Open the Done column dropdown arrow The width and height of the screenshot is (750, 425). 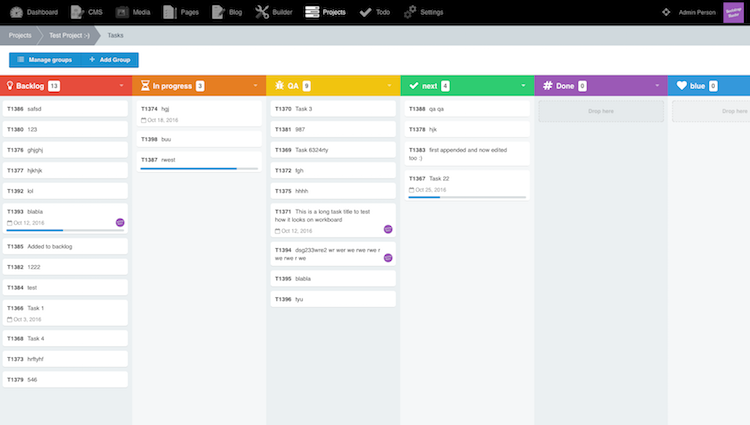(x=657, y=86)
